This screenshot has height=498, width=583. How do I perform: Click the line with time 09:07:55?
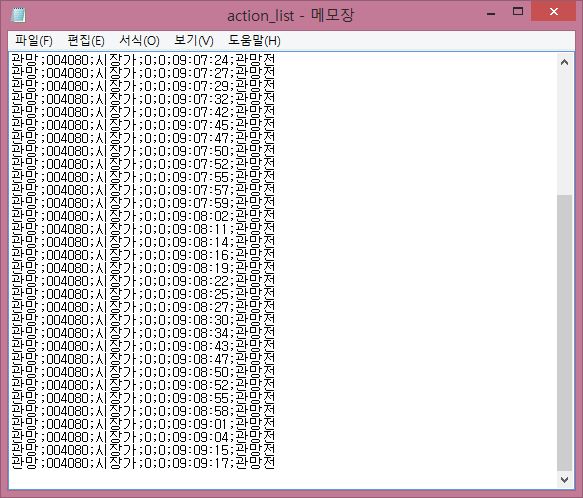point(143,177)
